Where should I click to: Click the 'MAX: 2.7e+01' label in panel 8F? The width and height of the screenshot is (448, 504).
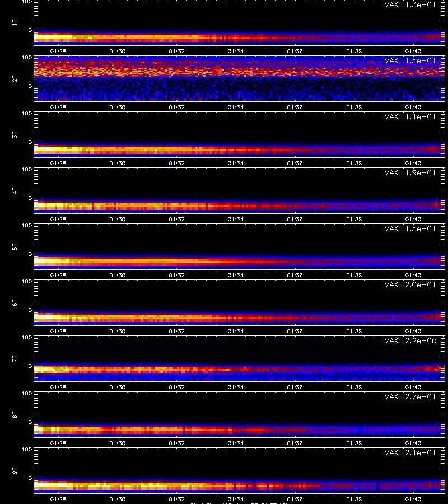click(x=410, y=396)
